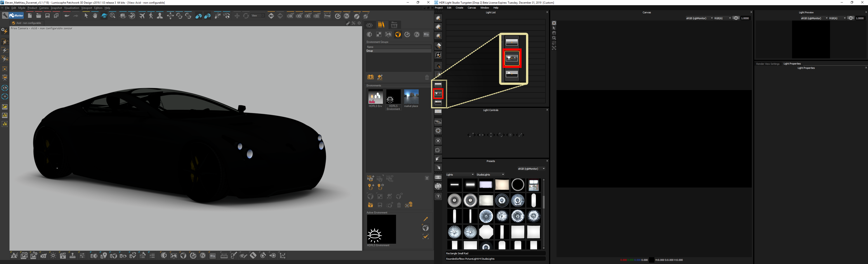Select the black ring light preset thumbnail
The height and width of the screenshot is (264, 868).
(518, 185)
